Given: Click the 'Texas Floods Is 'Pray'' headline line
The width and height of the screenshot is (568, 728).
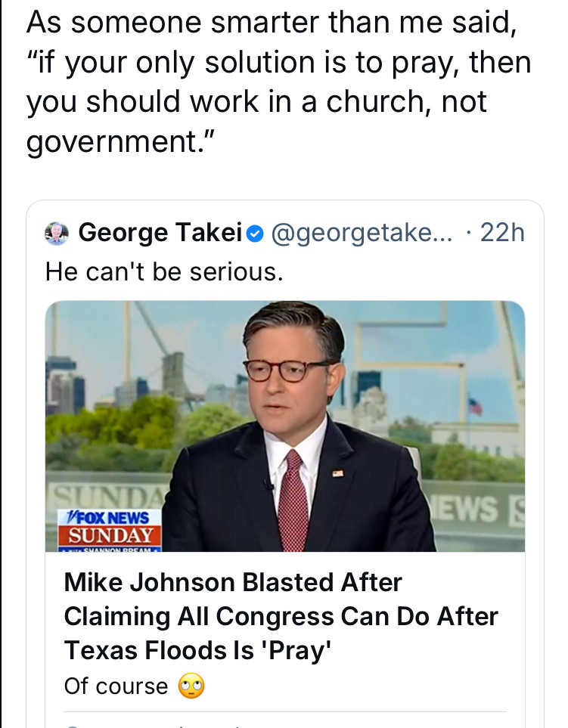Looking at the screenshot, I should 200,650.
